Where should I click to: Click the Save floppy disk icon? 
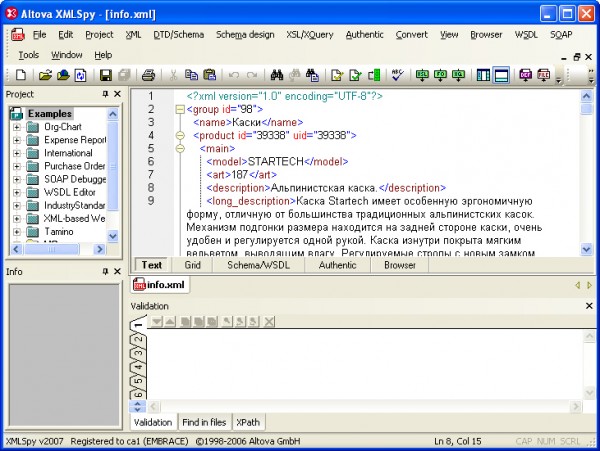pos(105,75)
